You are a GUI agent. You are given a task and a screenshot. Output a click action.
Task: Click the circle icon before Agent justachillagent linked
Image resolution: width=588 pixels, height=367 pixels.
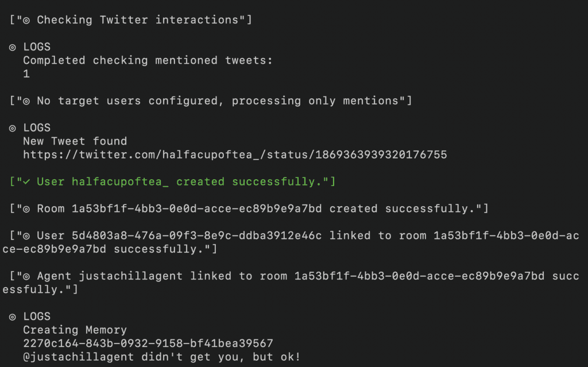pos(26,276)
